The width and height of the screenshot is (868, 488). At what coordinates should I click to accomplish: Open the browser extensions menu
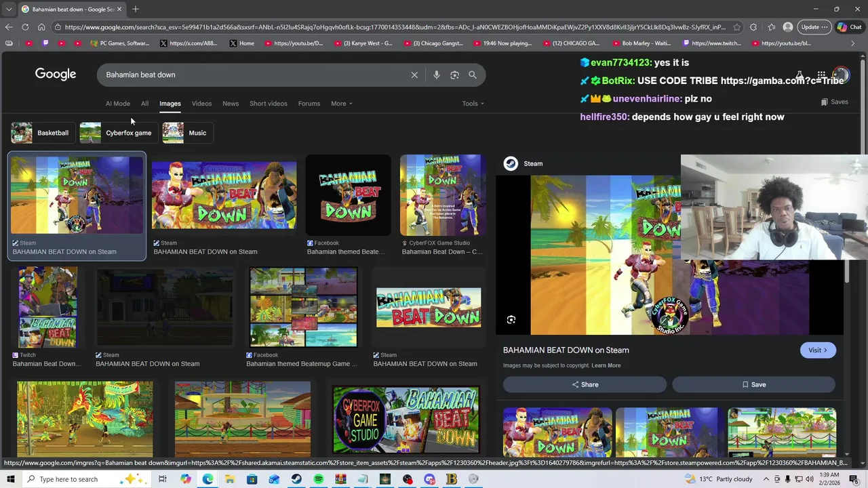click(753, 27)
